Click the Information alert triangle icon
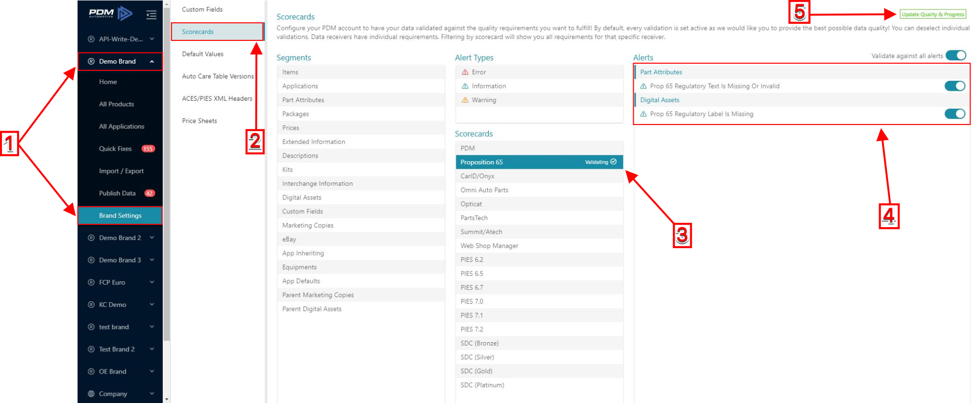 click(465, 86)
